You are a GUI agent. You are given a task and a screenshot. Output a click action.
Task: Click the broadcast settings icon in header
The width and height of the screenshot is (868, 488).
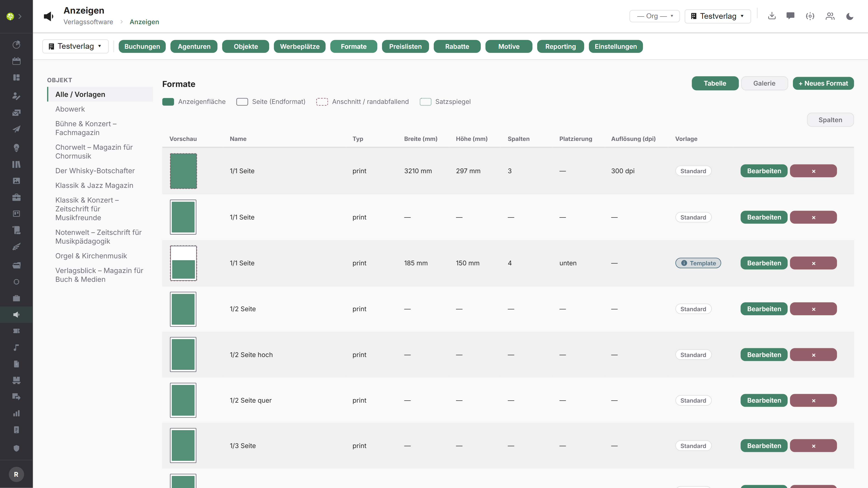810,16
